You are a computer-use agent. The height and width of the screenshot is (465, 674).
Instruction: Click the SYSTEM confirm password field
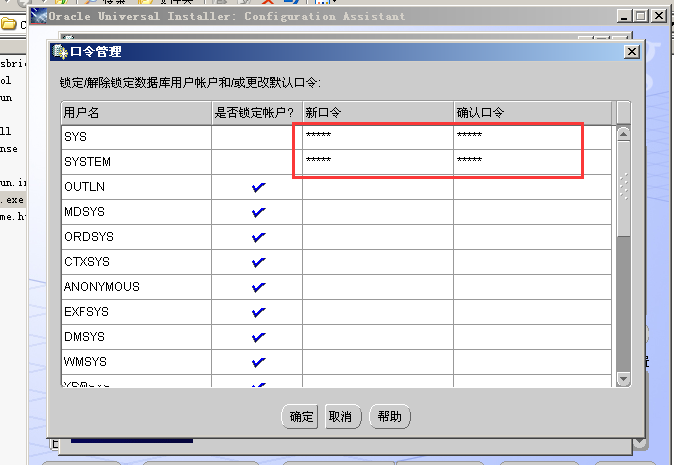532,162
